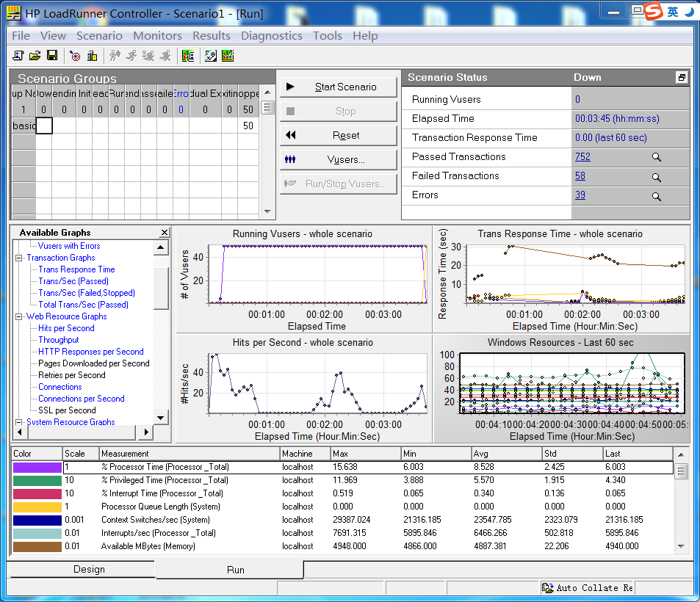Click the third grayed running Vuser icon
Viewport: 700px width, 602px height.
[x=148, y=56]
